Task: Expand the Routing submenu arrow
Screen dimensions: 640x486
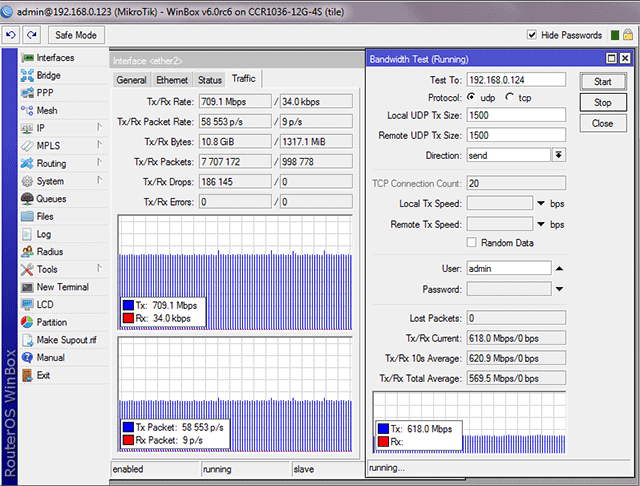Action: point(99,162)
